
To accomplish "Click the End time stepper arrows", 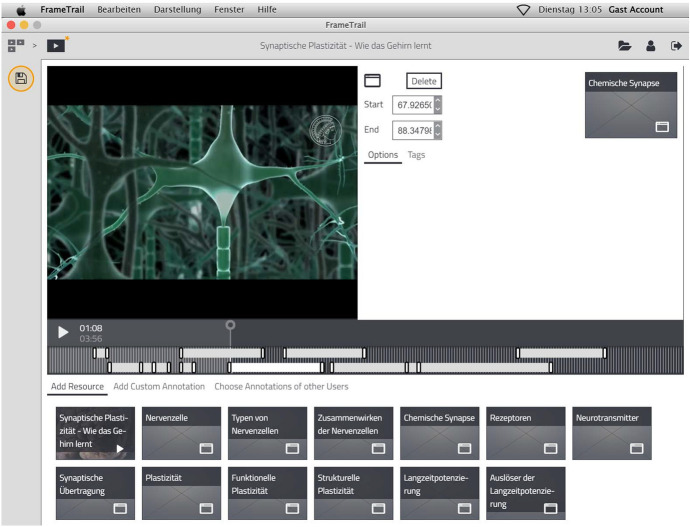I will click(x=437, y=130).
